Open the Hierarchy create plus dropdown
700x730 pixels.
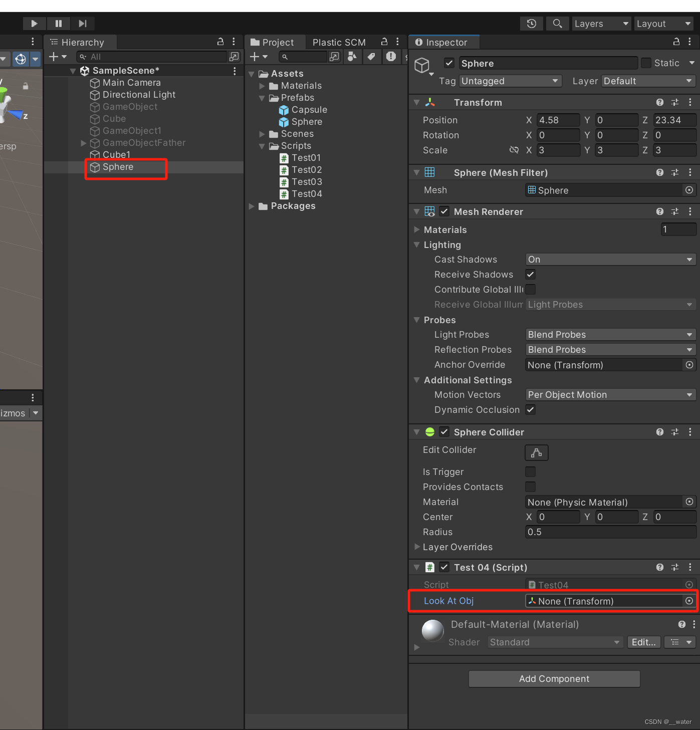pos(58,57)
